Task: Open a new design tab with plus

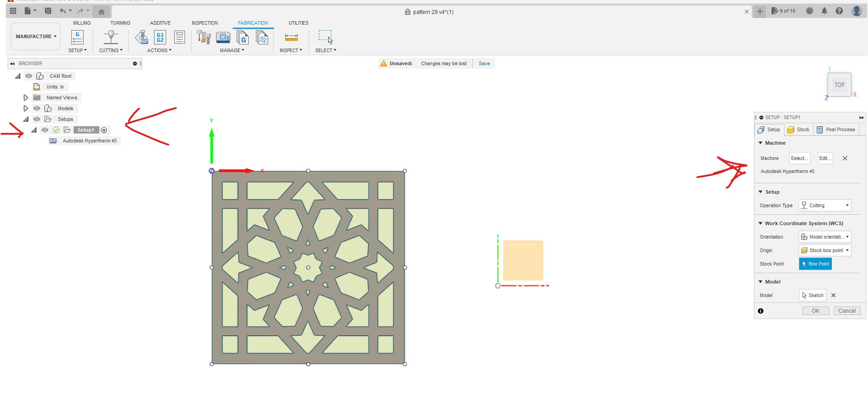Action: pos(760,12)
